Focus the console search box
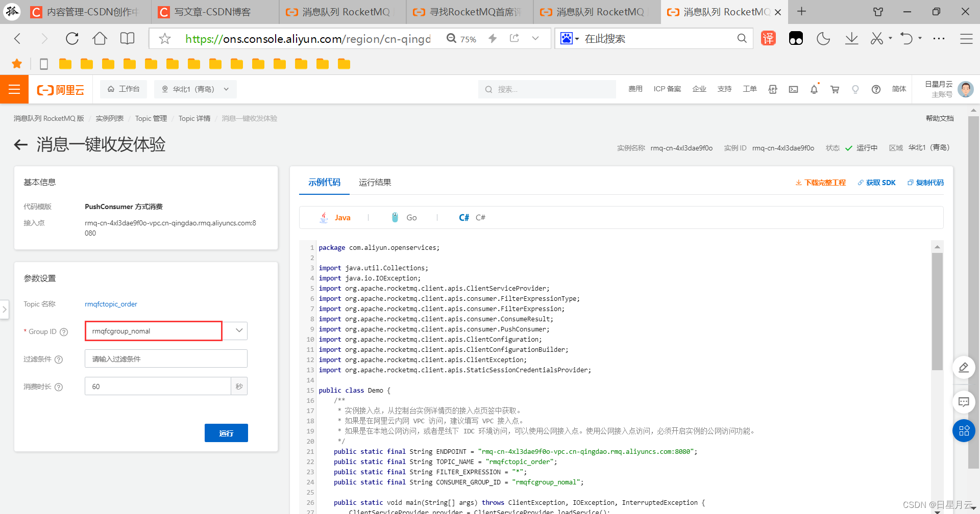 [x=547, y=89]
